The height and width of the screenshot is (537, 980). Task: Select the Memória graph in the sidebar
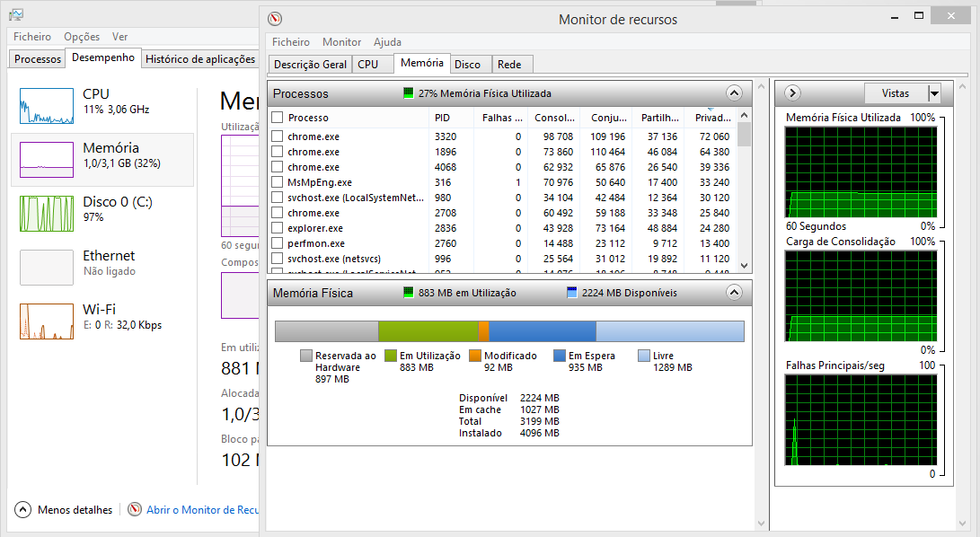(47, 159)
